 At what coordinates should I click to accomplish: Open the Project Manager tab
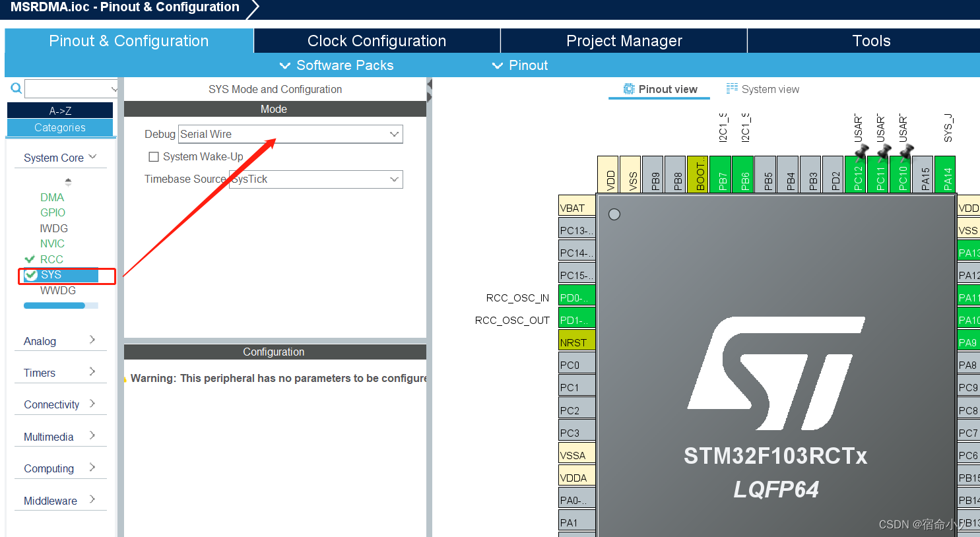tap(624, 40)
